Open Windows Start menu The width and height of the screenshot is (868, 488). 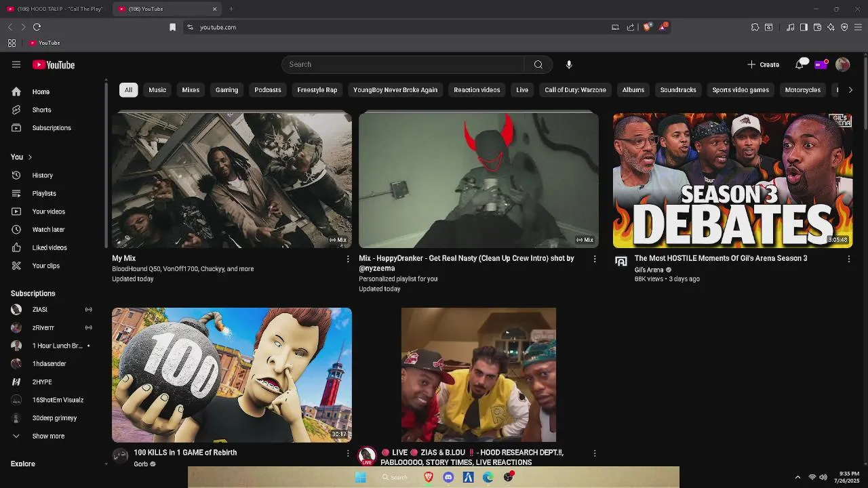click(361, 477)
